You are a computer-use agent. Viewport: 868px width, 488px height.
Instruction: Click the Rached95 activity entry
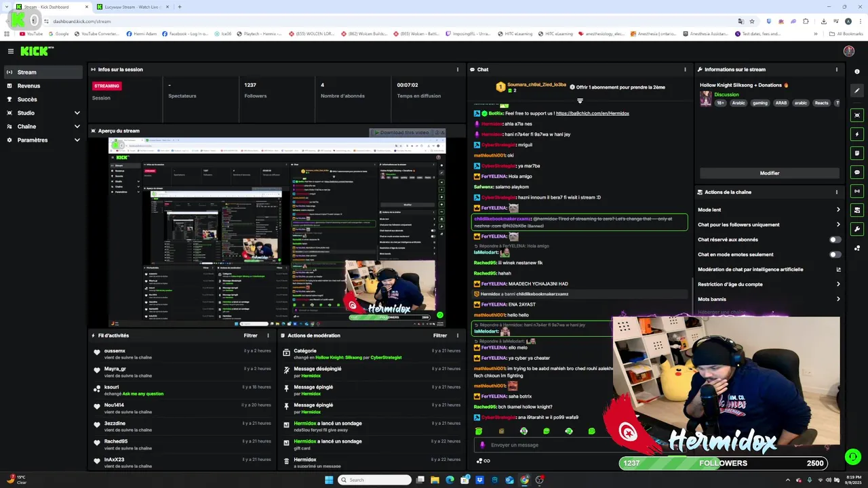click(183, 444)
